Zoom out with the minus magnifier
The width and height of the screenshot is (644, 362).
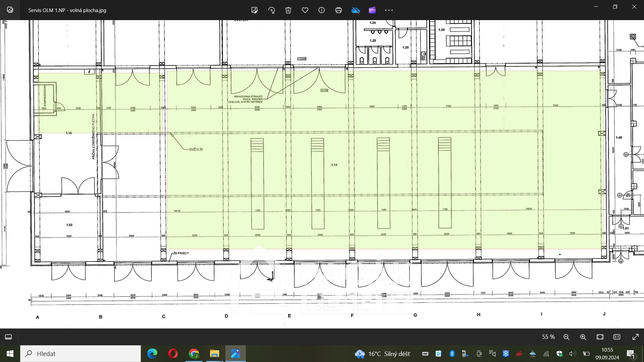click(567, 337)
